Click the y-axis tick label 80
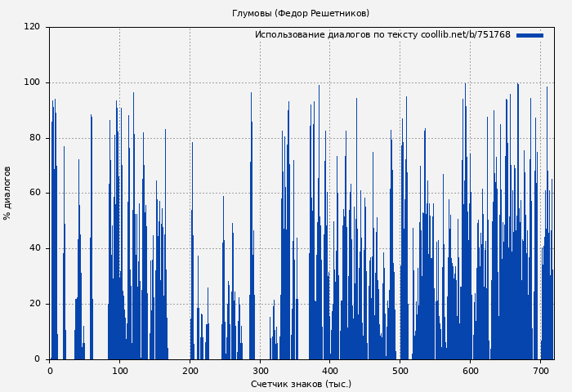Image resolution: width=572 pixels, height=392 pixels. 34,138
